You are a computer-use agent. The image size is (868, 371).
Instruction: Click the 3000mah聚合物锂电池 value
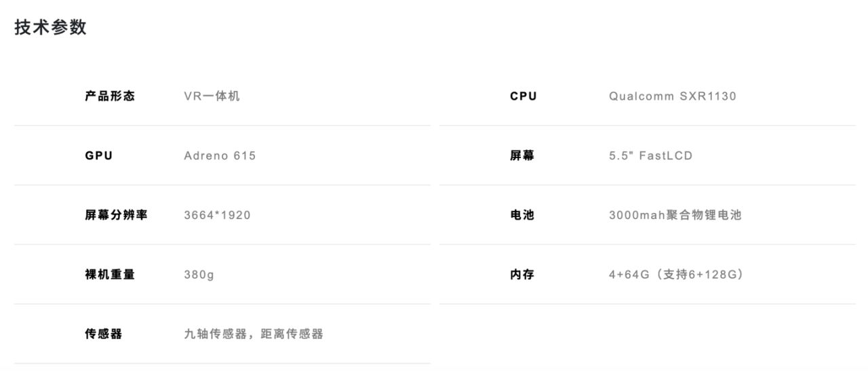675,215
